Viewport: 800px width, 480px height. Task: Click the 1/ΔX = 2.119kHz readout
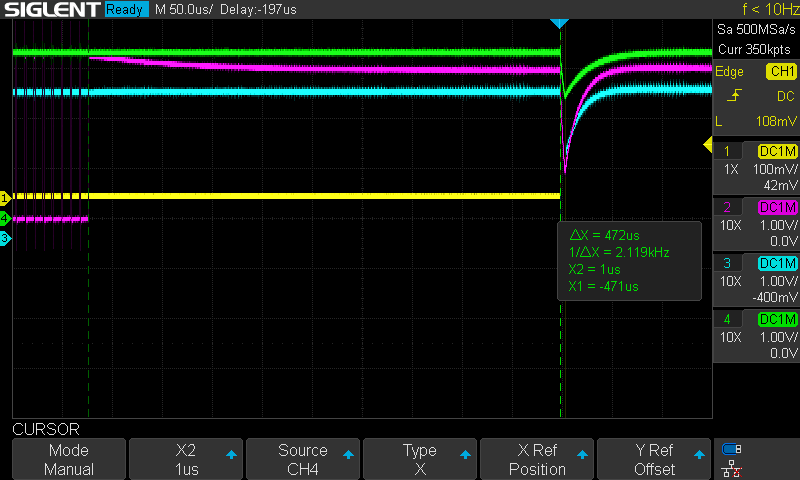[619, 252]
